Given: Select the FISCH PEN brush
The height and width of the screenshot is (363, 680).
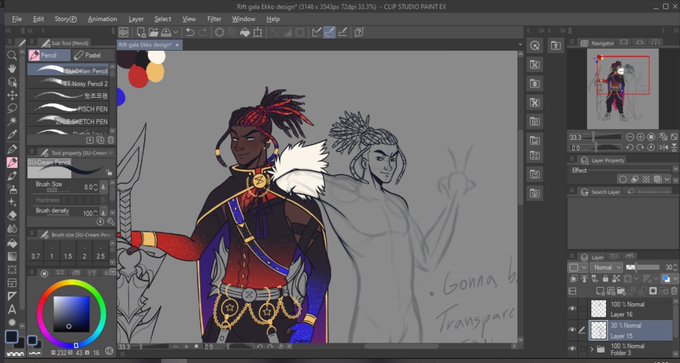Looking at the screenshot, I should (68, 108).
